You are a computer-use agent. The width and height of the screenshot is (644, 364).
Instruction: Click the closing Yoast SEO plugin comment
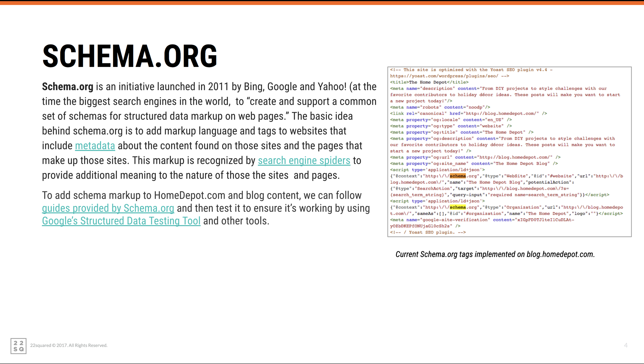(428, 233)
